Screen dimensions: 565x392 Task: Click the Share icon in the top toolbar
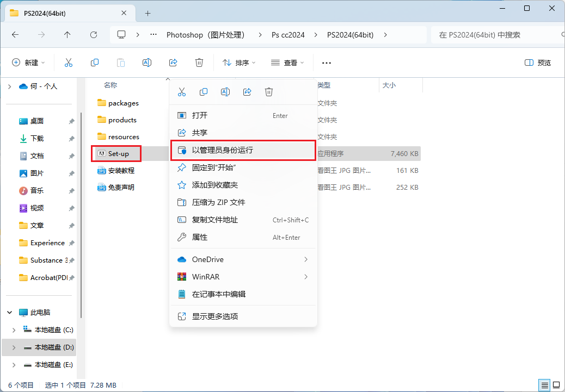tap(173, 63)
